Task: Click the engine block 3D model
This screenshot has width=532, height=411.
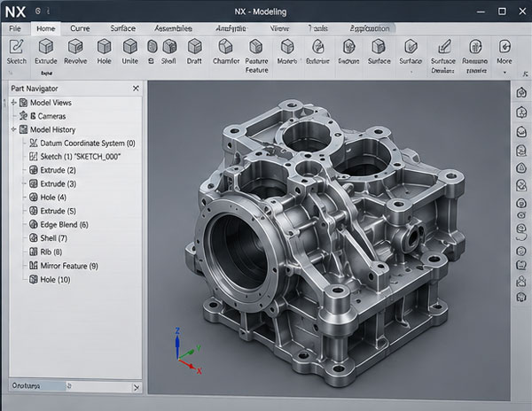Action: (x=325, y=241)
